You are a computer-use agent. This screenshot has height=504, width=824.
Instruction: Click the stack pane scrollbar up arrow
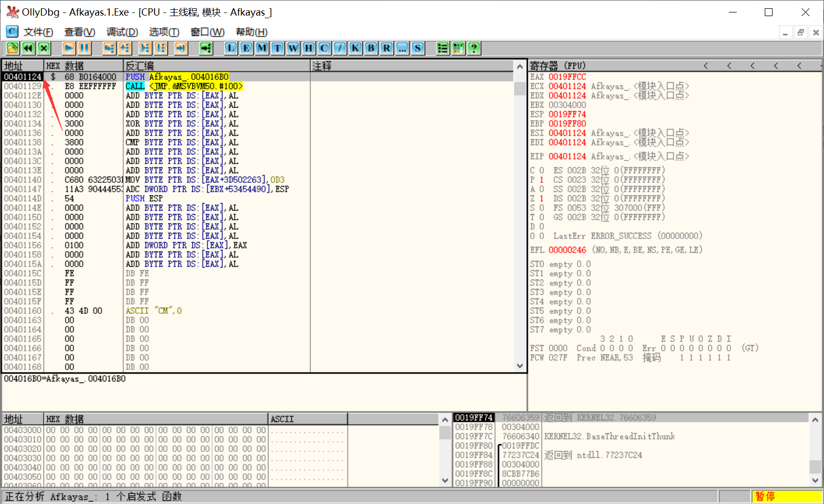(815, 419)
